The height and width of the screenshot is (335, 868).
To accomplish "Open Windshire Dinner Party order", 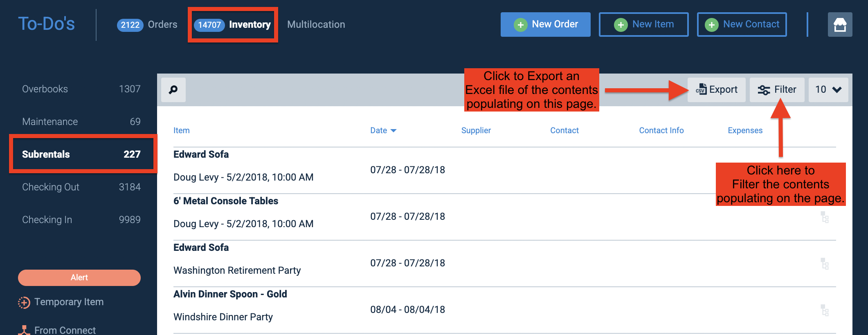I will click(x=223, y=317).
